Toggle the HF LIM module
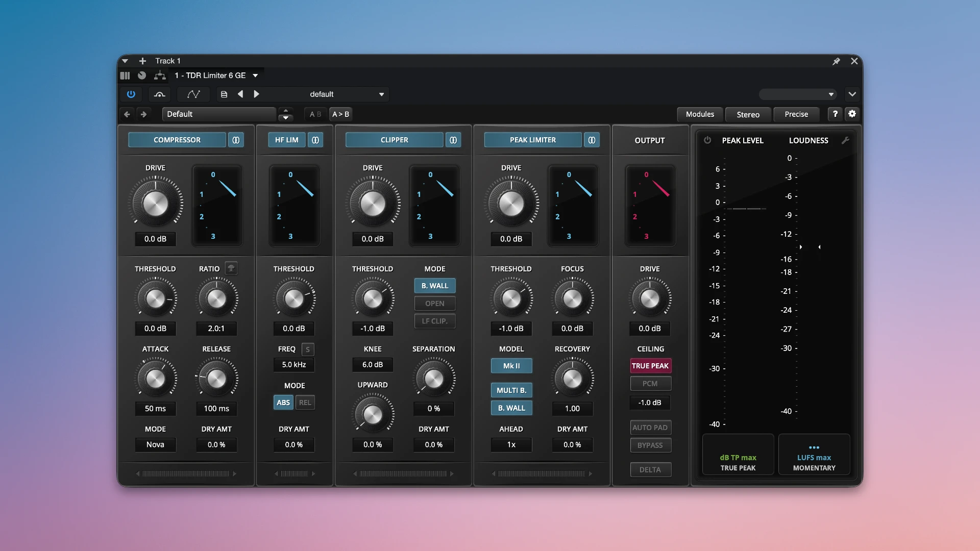 287,140
